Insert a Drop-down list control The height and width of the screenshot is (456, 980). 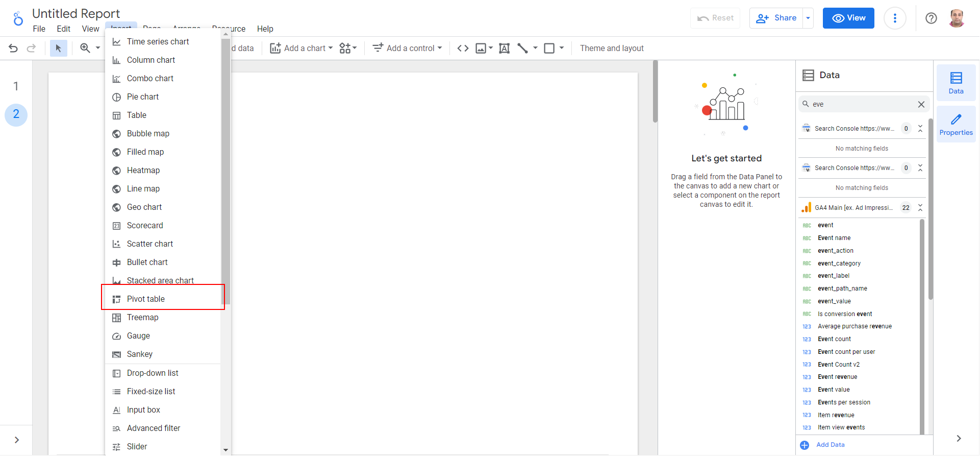[163, 373]
